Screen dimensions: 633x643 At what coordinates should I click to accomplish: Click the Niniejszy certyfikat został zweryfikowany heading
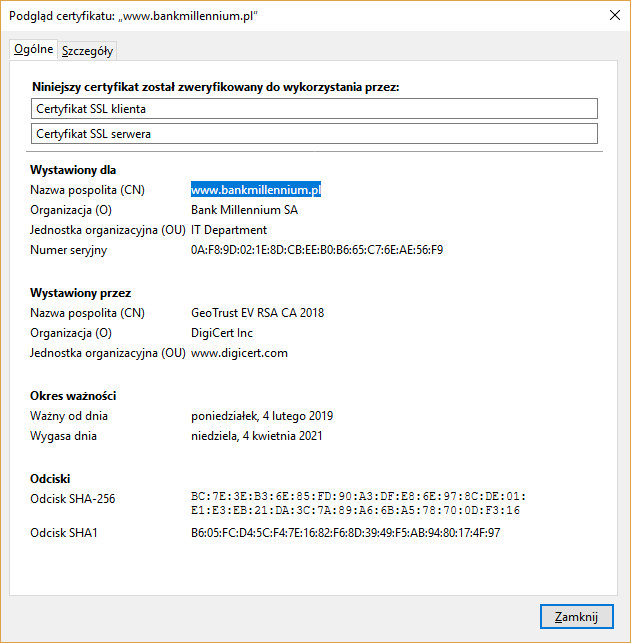coord(216,87)
